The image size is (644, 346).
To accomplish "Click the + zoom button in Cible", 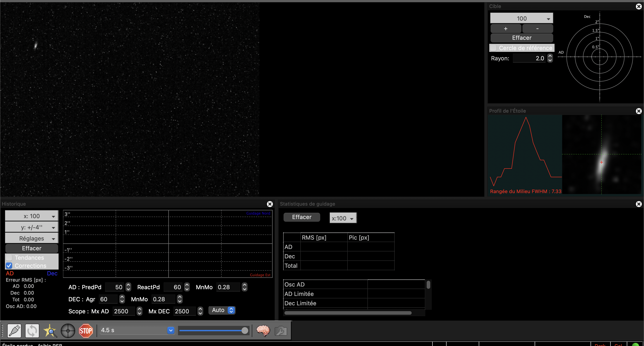I will click(x=506, y=28).
